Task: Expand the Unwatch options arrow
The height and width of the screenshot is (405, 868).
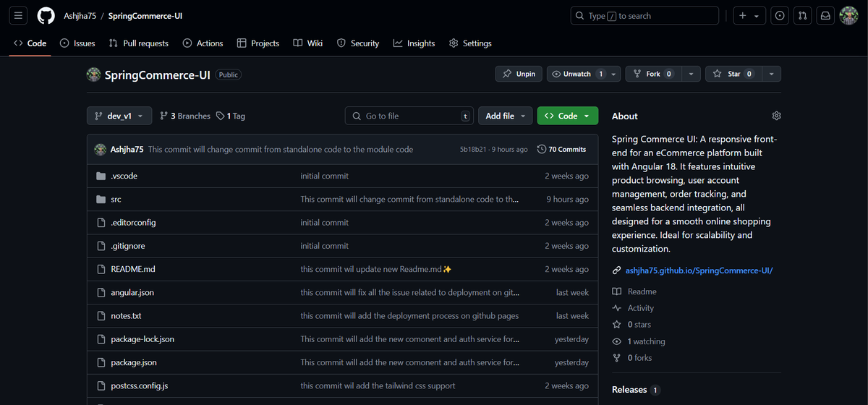Action: pos(614,74)
